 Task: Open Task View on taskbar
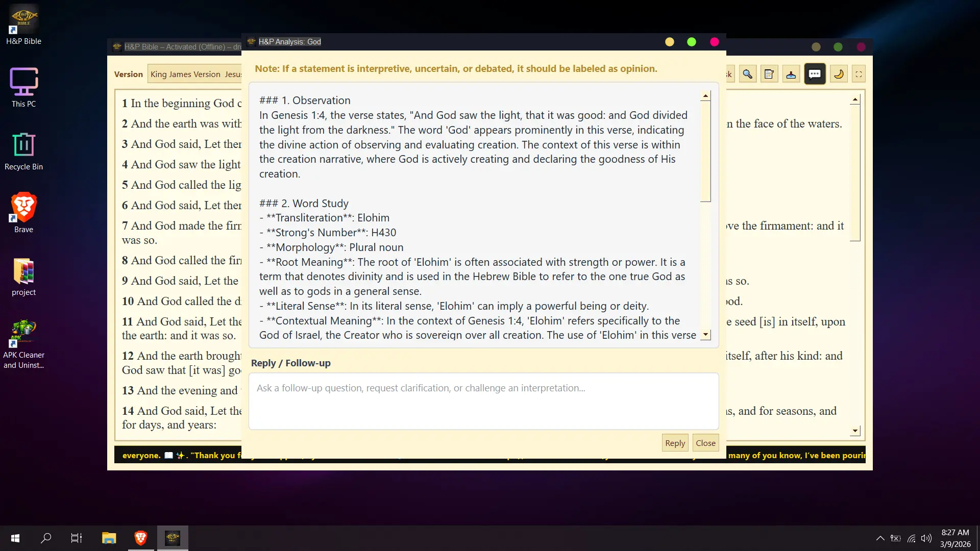pyautogui.click(x=77, y=538)
